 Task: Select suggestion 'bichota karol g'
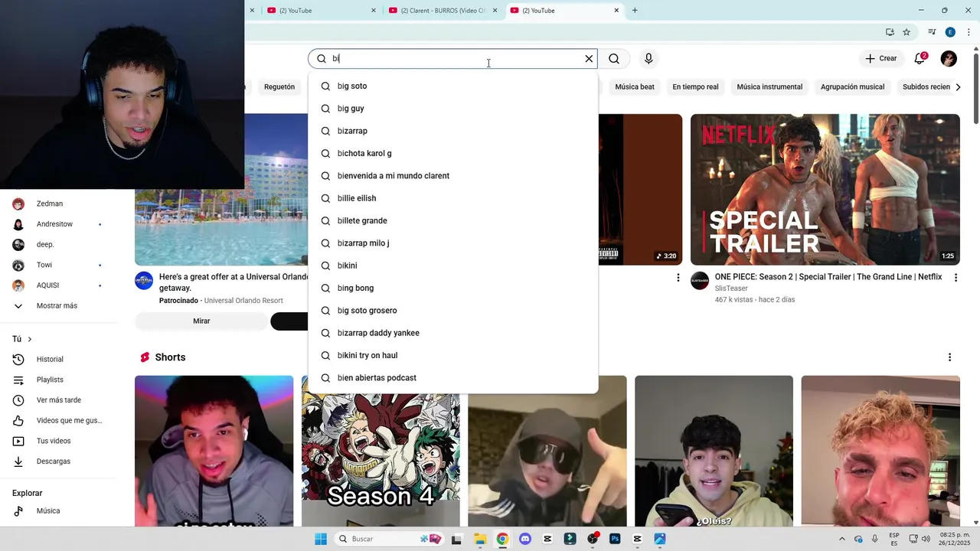tap(452, 153)
